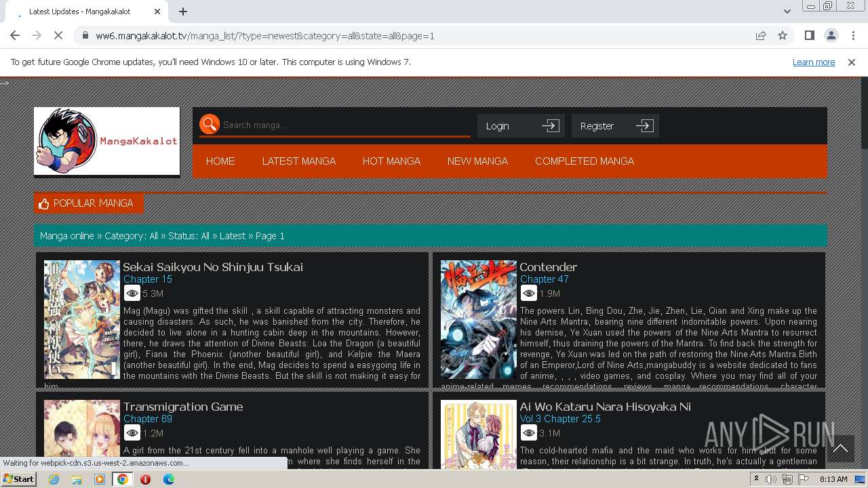868x488 pixels.
Task: Open Transmigration Game Chapter 69
Action: (x=148, y=419)
